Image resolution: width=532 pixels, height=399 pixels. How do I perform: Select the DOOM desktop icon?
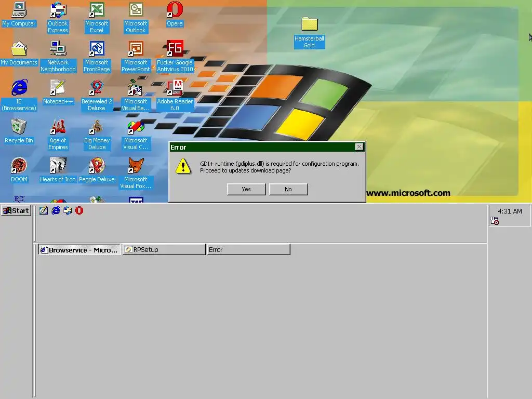click(19, 170)
